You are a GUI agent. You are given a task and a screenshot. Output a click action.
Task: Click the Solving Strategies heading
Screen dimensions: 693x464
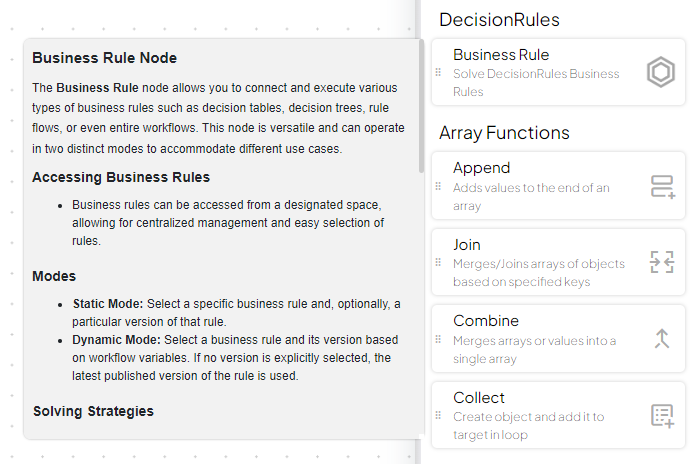pos(93,411)
